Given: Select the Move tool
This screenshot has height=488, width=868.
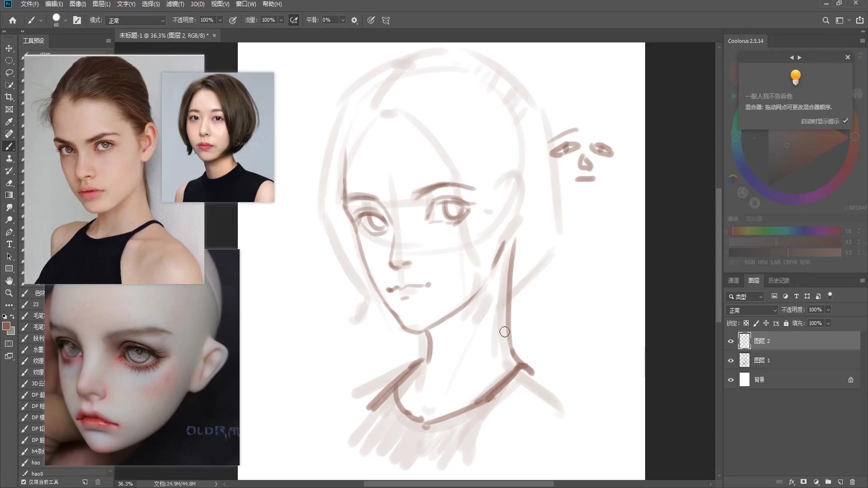Looking at the screenshot, I should click(9, 48).
